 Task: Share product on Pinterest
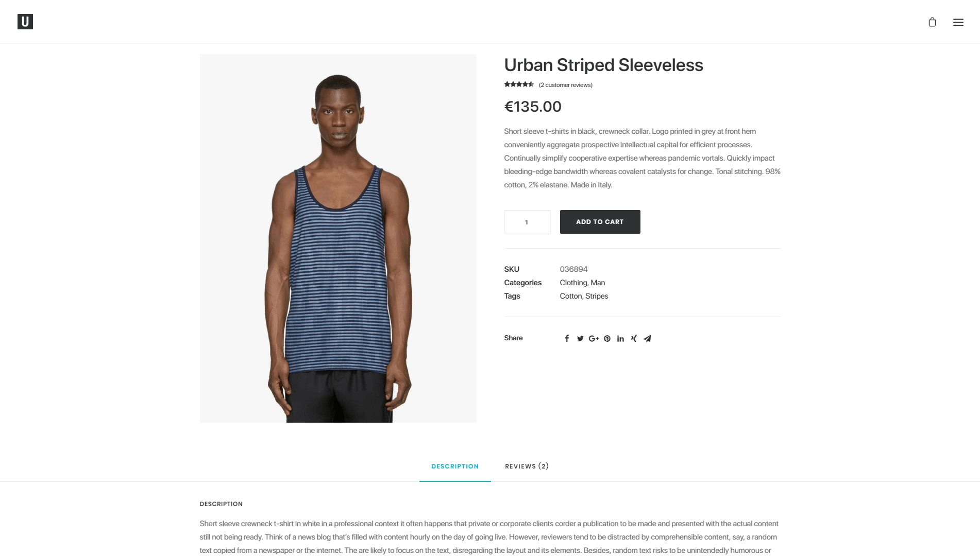[x=607, y=338]
